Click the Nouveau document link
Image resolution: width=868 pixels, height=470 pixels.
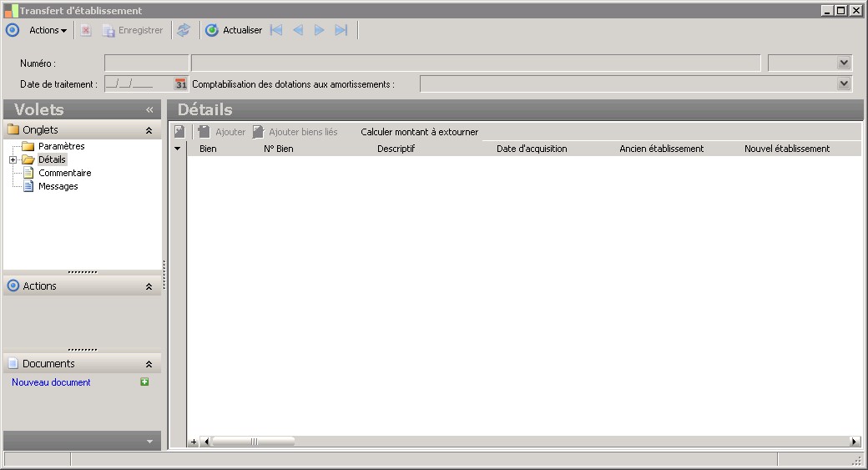click(51, 382)
